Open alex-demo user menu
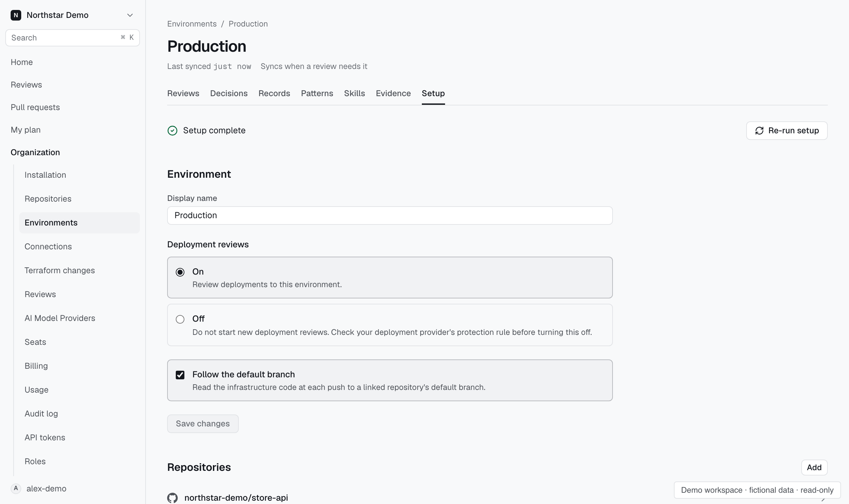Viewport: 849px width, 504px height. click(46, 489)
